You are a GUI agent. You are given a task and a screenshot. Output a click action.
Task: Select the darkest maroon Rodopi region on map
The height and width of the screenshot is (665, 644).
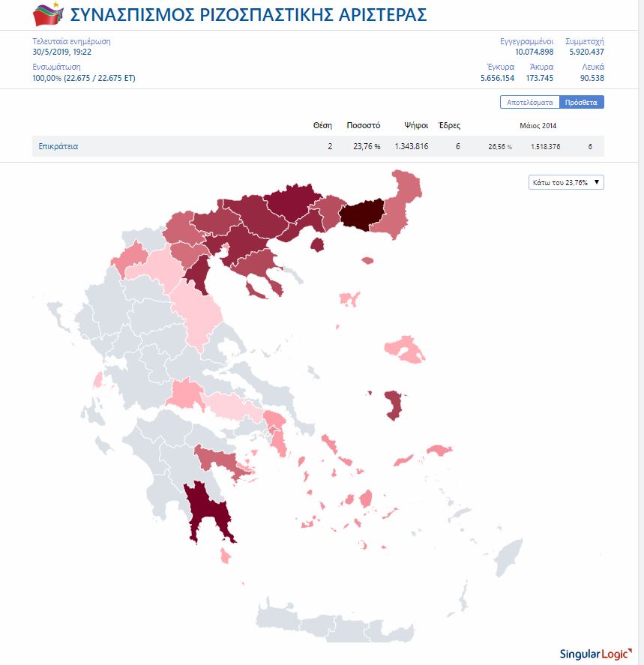click(x=361, y=212)
